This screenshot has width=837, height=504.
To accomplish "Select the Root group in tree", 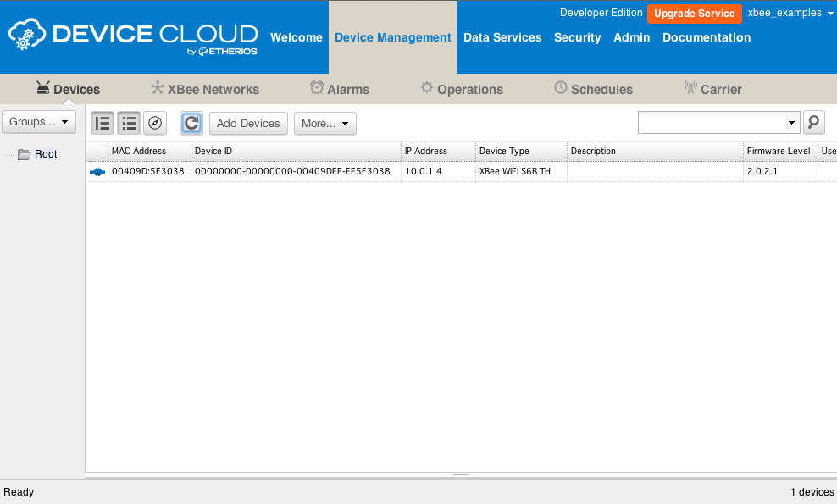I will (x=46, y=154).
